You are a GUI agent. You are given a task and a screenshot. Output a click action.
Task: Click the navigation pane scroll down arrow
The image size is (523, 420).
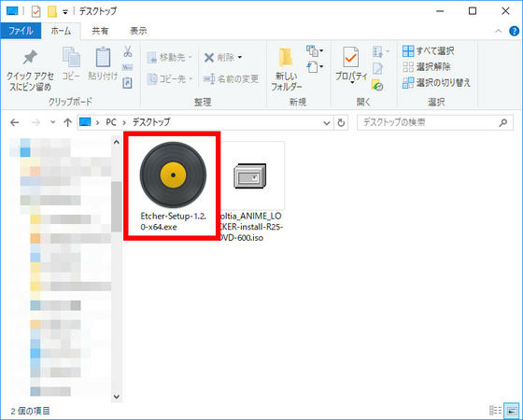coord(117,397)
